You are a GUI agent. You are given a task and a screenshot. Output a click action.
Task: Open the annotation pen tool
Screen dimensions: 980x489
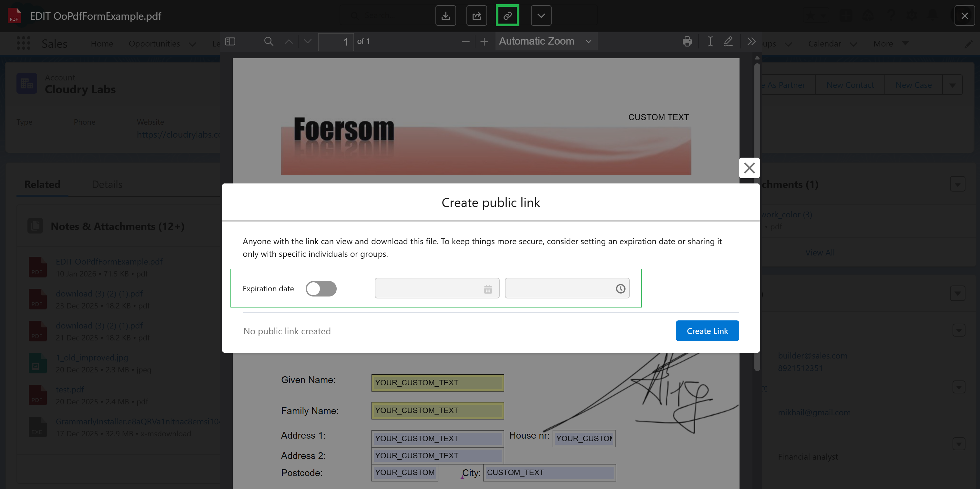[729, 42]
